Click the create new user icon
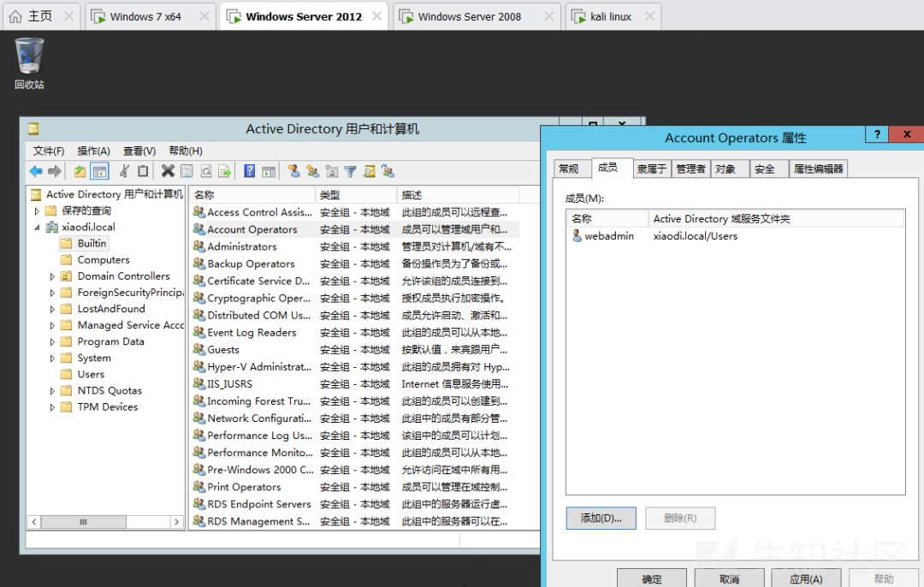 [293, 171]
